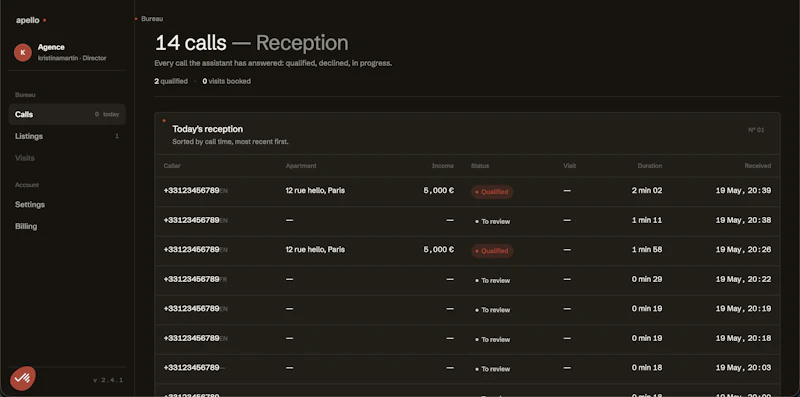
Task: Click 12 rue hello, Paris on 20:26 call
Action: point(315,250)
